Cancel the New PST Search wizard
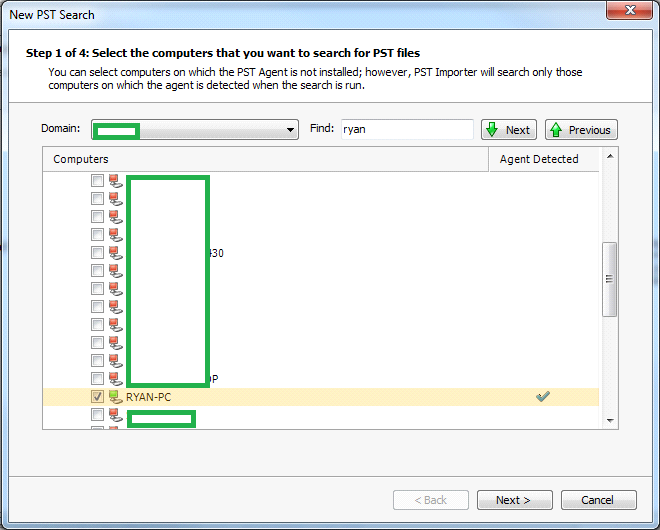The width and height of the screenshot is (660, 530). coord(598,500)
